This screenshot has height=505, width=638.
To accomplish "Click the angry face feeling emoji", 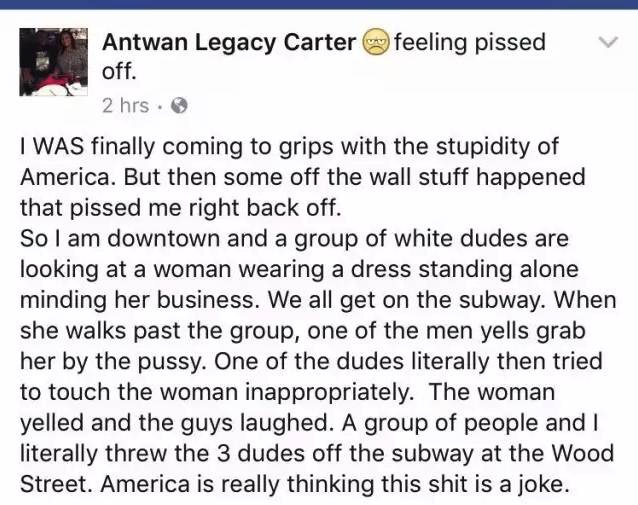I will (376, 42).
